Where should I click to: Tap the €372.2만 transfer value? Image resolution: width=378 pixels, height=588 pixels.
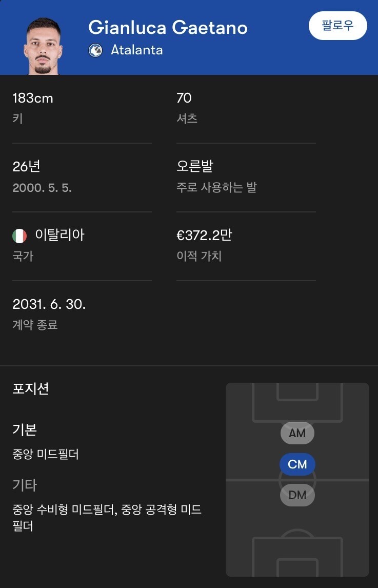click(205, 236)
